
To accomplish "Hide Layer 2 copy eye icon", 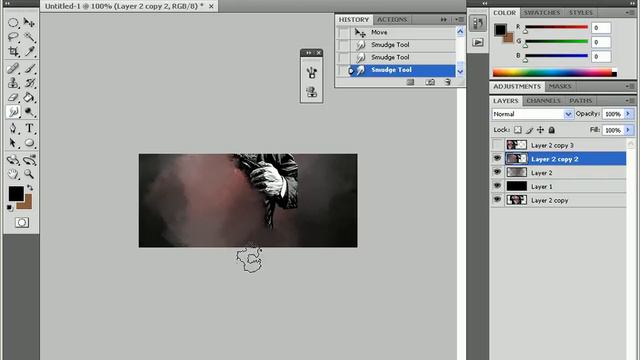I will coord(497,200).
